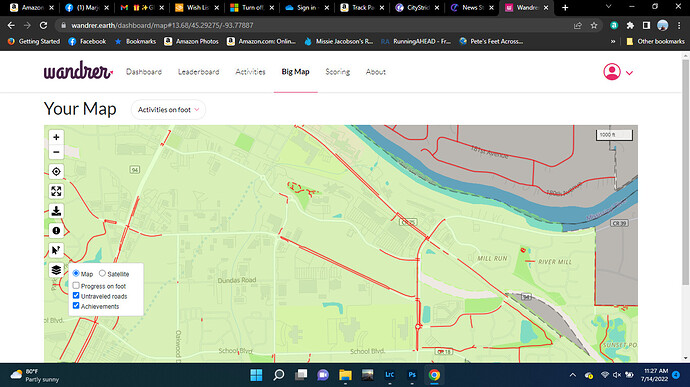The image size is (690, 387).
Task: Zoom out the map with minus button
Action: (x=56, y=152)
